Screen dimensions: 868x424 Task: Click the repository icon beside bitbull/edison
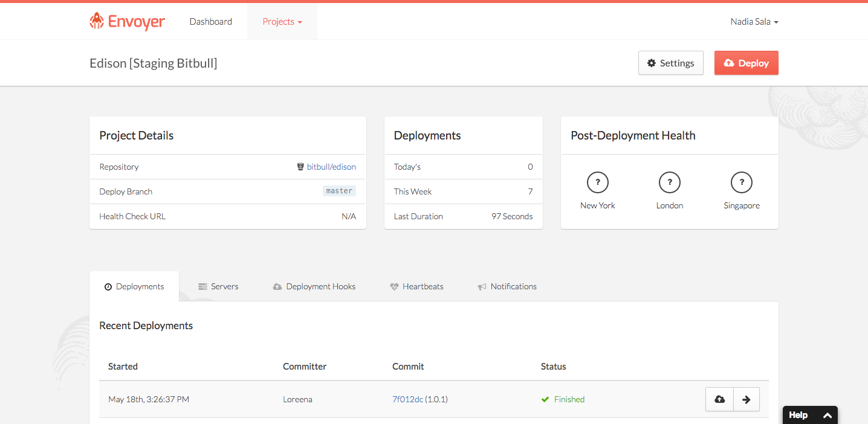click(300, 167)
